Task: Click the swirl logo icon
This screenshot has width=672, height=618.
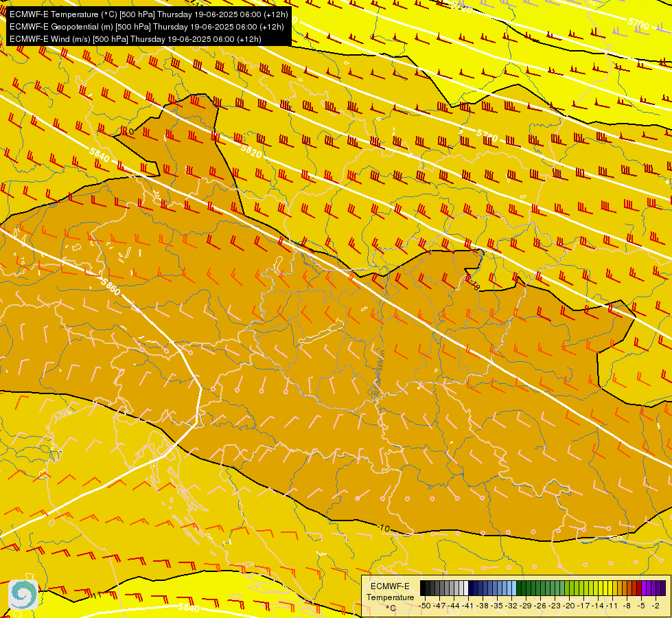Action: [23, 595]
